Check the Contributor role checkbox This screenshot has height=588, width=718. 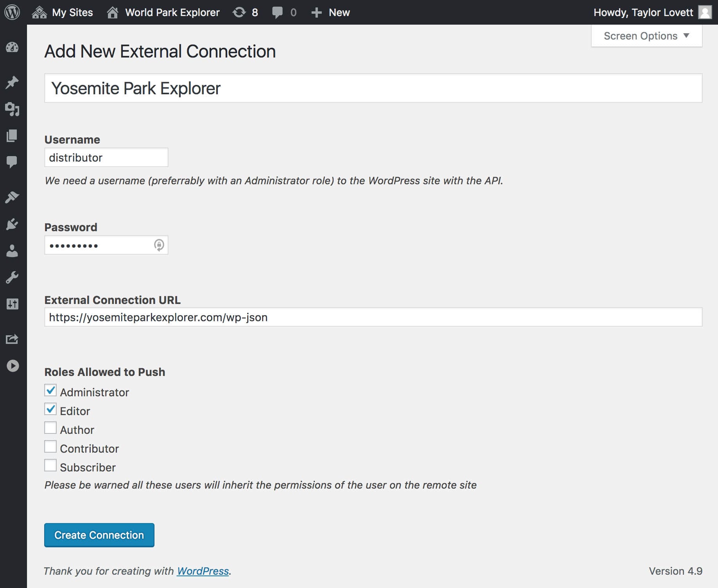50,447
